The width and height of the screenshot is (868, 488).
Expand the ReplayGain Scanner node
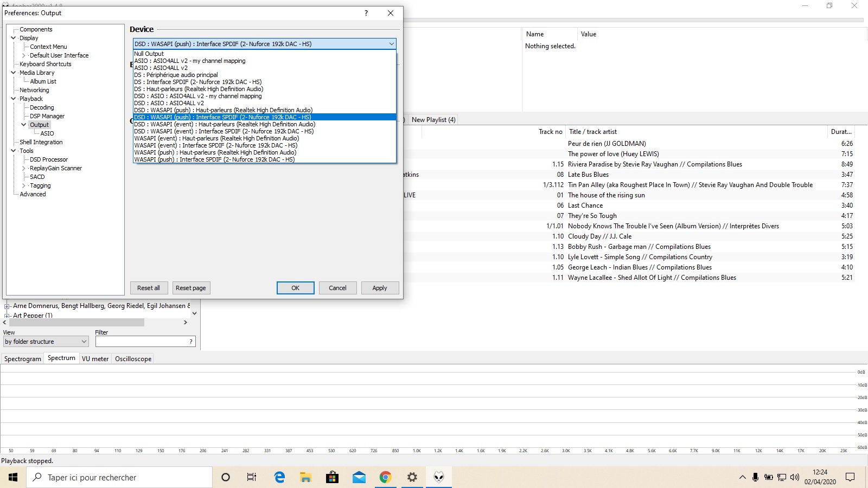pyautogui.click(x=24, y=168)
